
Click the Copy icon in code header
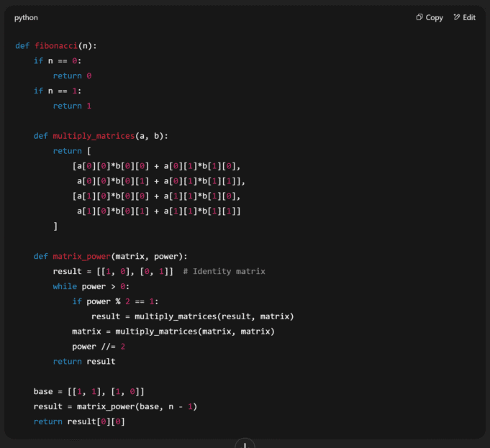[419, 17]
